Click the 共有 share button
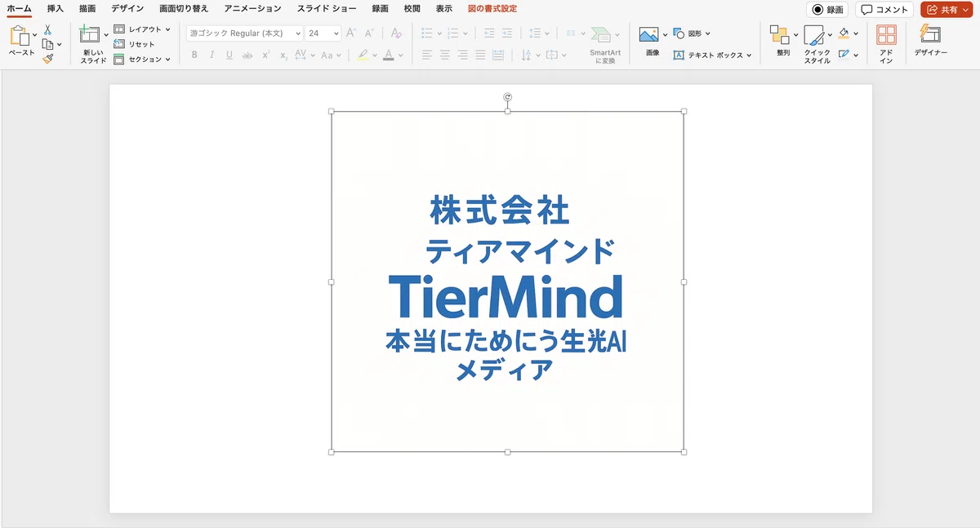 tap(947, 10)
